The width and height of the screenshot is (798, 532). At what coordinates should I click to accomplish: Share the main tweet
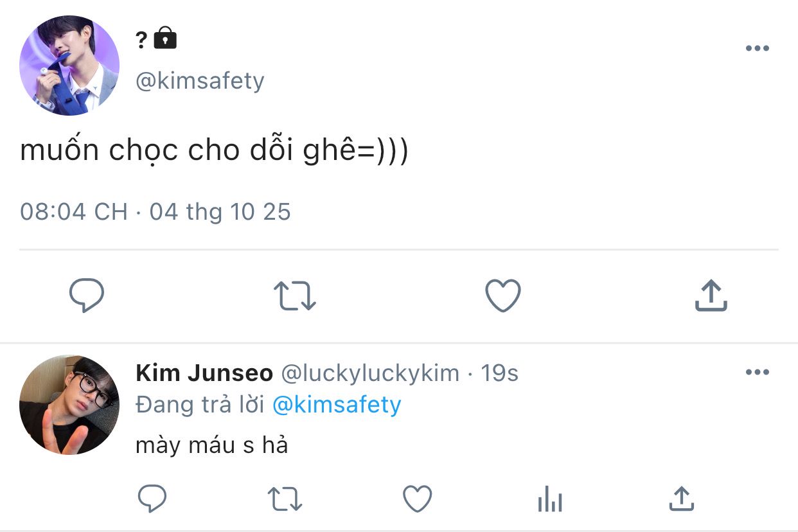711,296
